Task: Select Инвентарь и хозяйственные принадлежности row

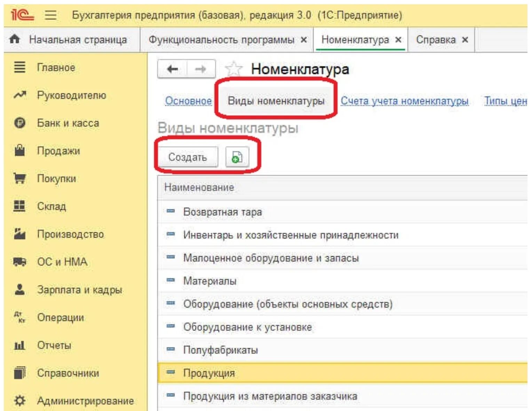Action: click(x=343, y=235)
